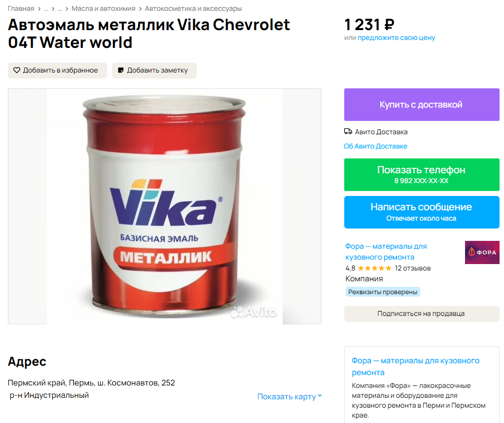This screenshot has width=504, height=423.
Task: Open Автокосметика и аксессуары breadcrumb
Action: point(193,9)
